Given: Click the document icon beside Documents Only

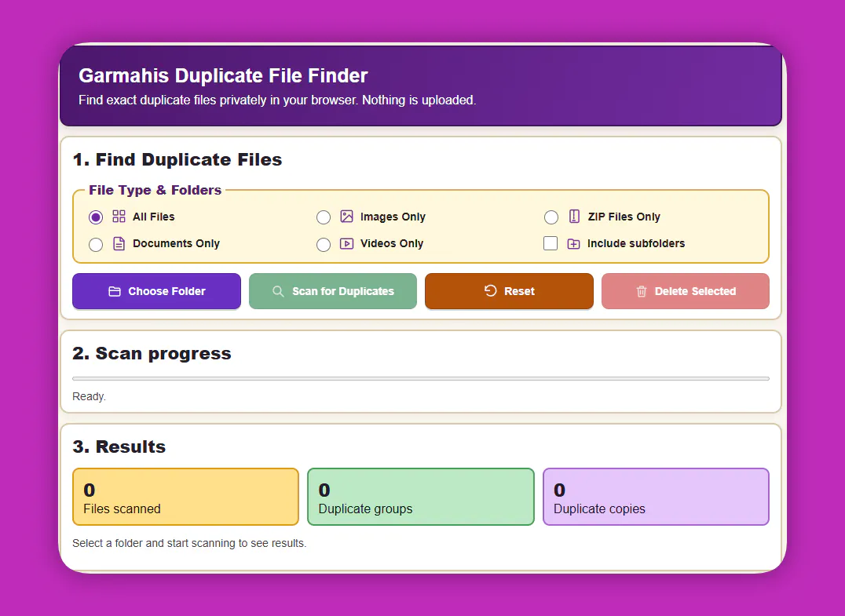Looking at the screenshot, I should (x=119, y=243).
